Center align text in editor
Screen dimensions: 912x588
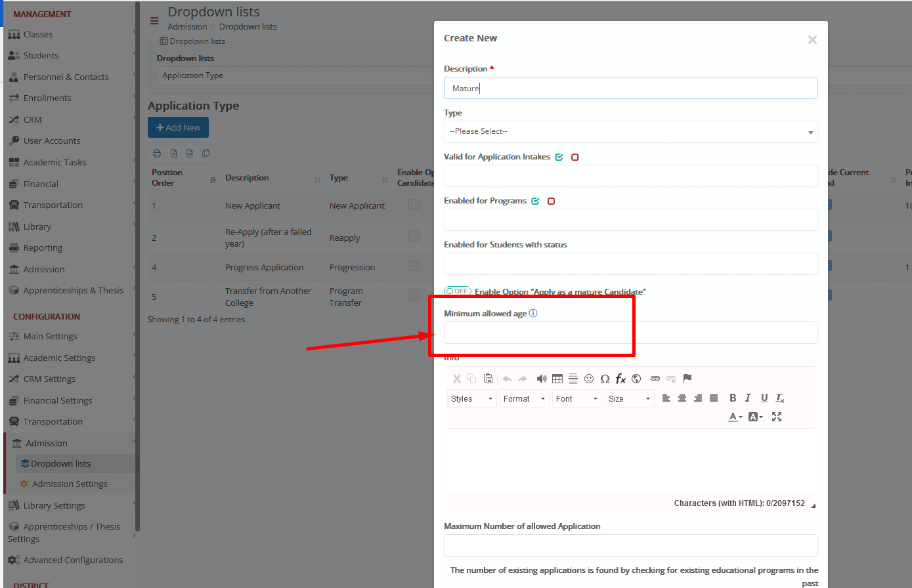pos(682,398)
